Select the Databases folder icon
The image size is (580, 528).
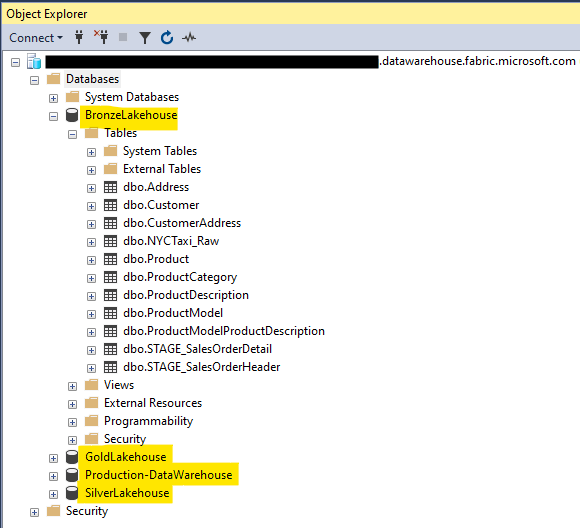point(53,79)
